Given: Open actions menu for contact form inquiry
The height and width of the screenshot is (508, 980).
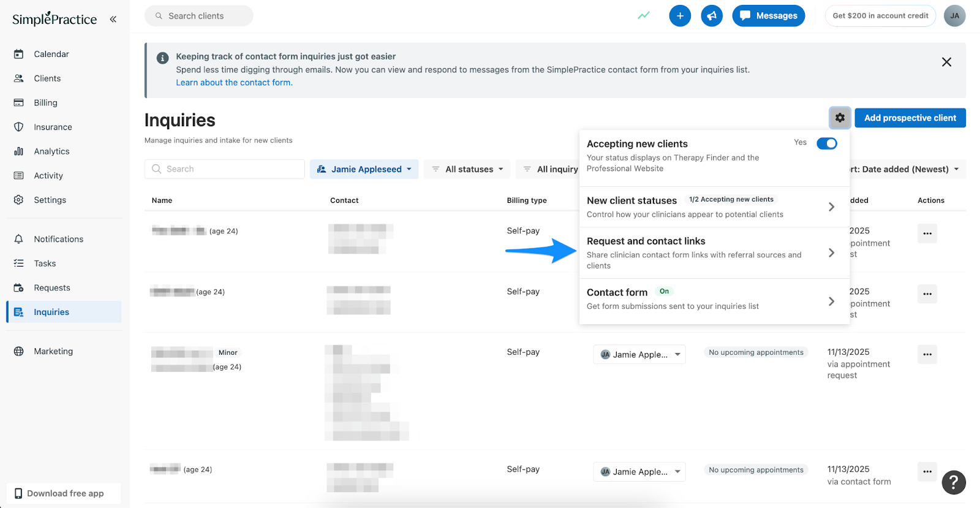Looking at the screenshot, I should point(927,471).
